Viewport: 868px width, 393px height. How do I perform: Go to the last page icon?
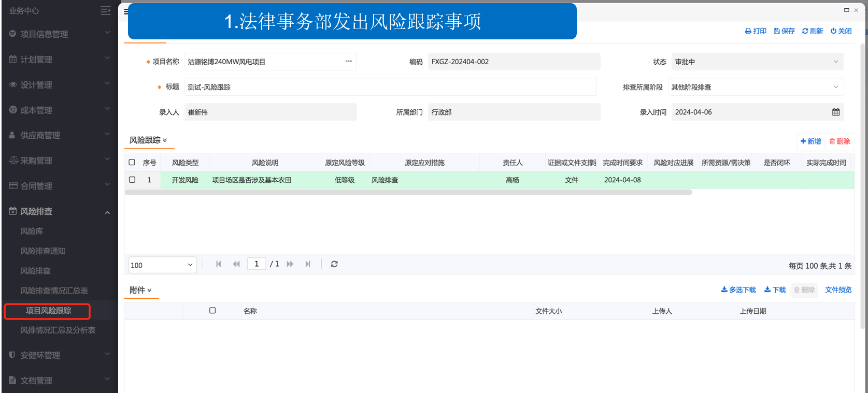(x=308, y=264)
